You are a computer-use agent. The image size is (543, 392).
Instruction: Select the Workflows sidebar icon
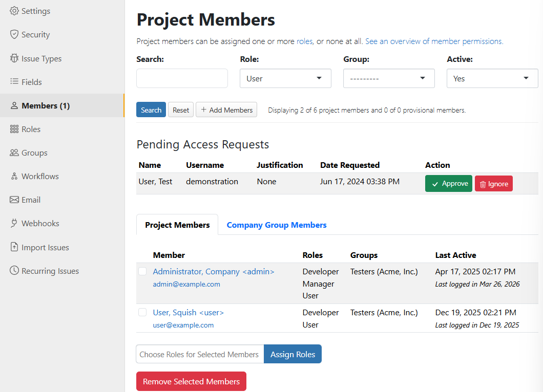(x=14, y=176)
